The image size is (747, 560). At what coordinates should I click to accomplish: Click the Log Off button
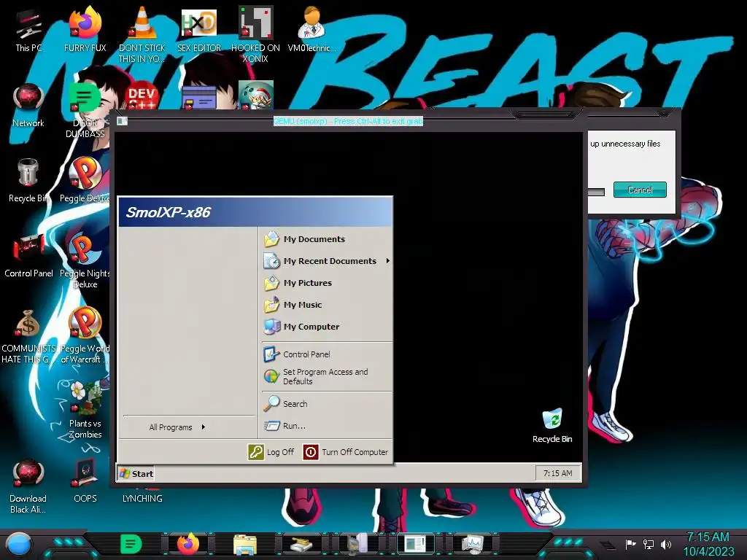tap(271, 452)
